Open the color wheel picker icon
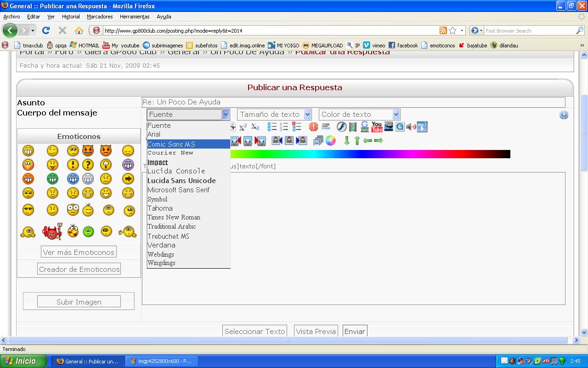The image size is (588, 368). (x=331, y=141)
